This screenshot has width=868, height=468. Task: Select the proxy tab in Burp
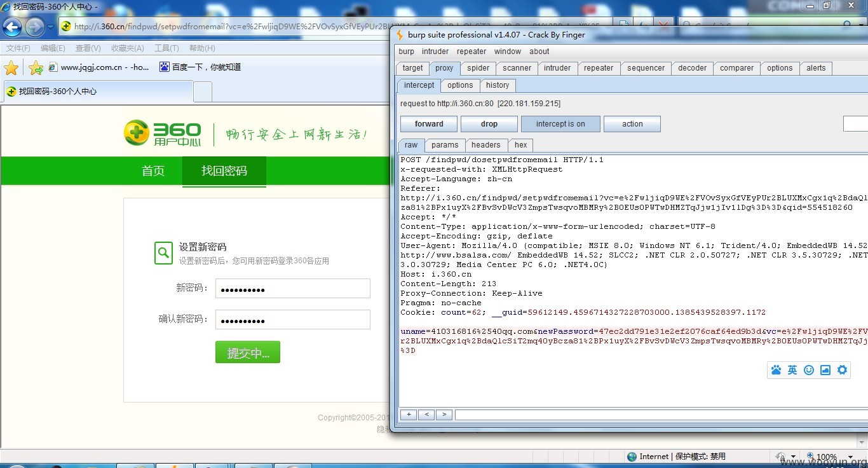[444, 68]
